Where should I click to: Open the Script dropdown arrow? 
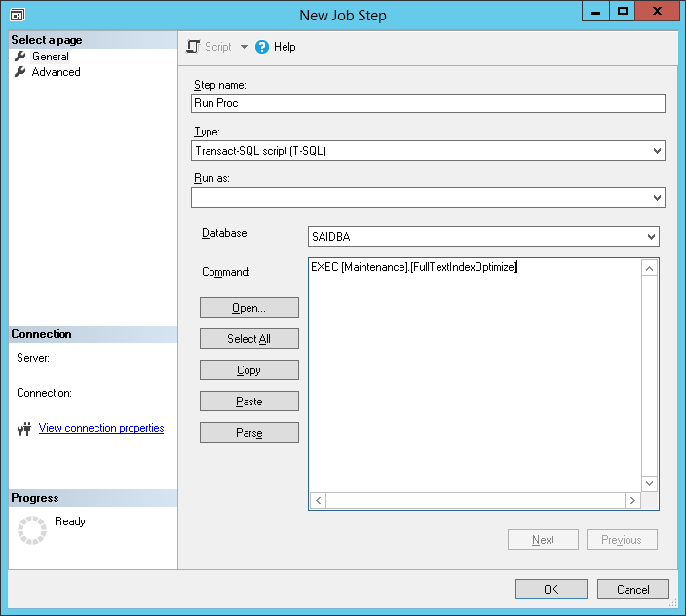pyautogui.click(x=244, y=47)
